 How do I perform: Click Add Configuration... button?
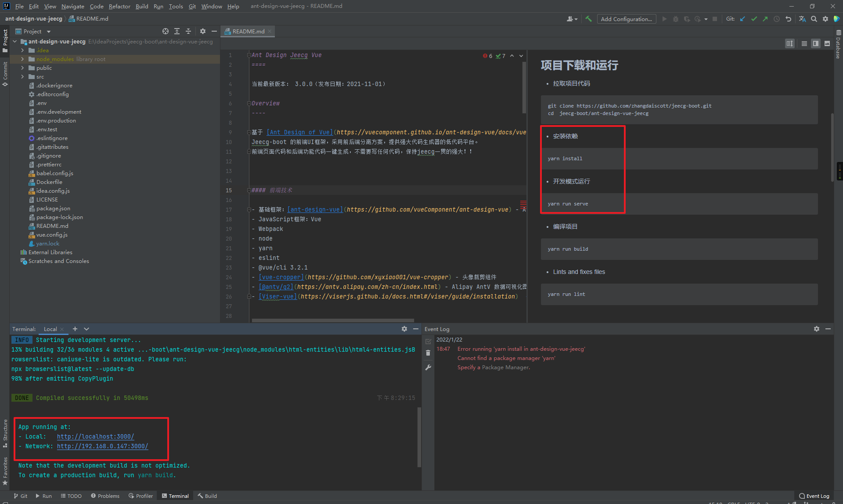click(627, 19)
